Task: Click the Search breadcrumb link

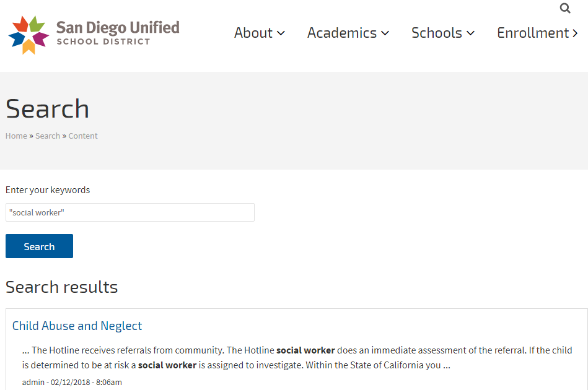Action: pyautogui.click(x=48, y=136)
